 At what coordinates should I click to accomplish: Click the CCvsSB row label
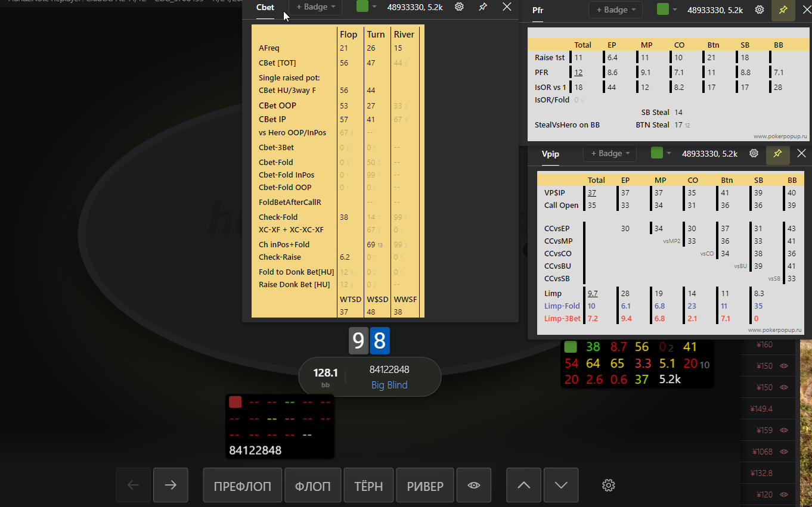coord(557,279)
